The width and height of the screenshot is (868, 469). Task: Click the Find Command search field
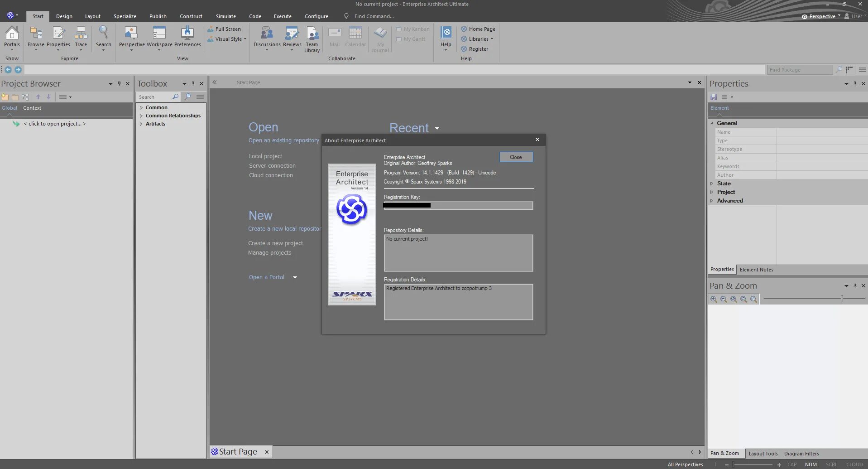point(374,16)
